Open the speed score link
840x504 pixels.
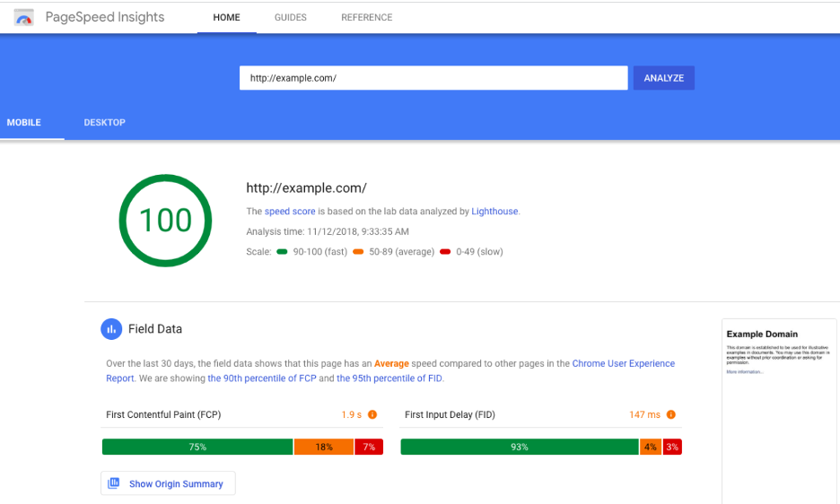289,212
